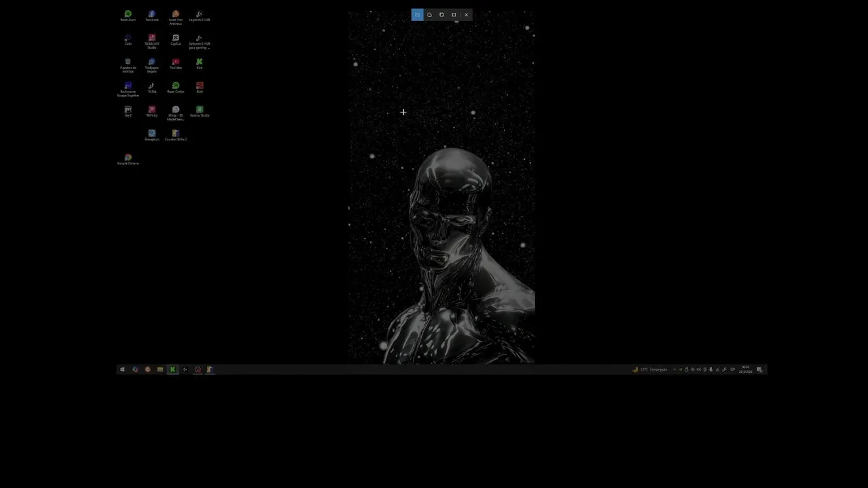
Task: Open taskbar clock and date
Action: (745, 369)
